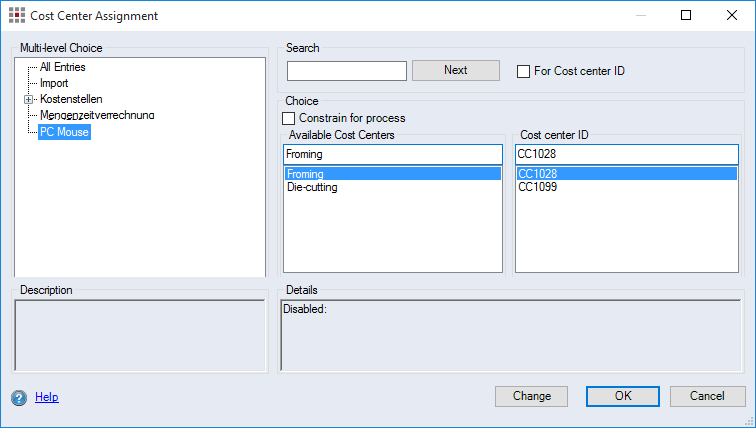Image resolution: width=756 pixels, height=428 pixels.
Task: Maximize the Cost Center Assignment window
Action: (x=686, y=16)
